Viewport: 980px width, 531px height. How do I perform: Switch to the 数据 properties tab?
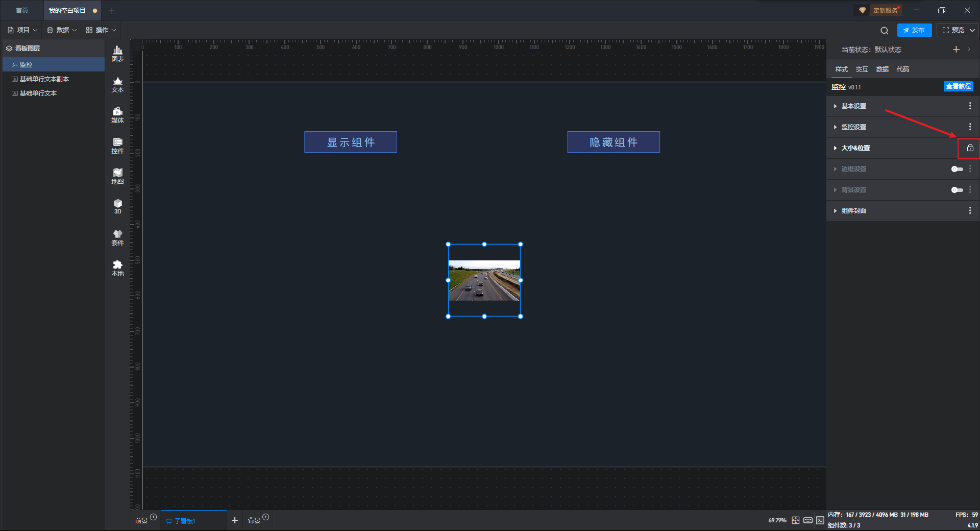click(882, 69)
